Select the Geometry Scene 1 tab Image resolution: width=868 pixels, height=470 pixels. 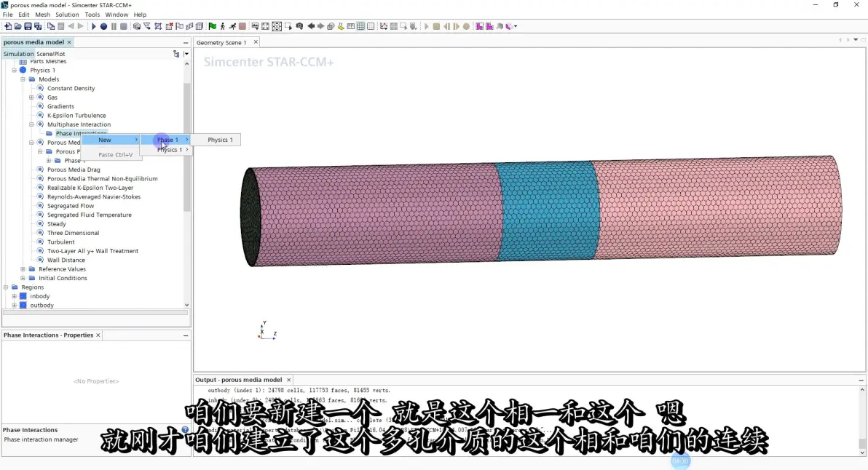pyautogui.click(x=221, y=43)
